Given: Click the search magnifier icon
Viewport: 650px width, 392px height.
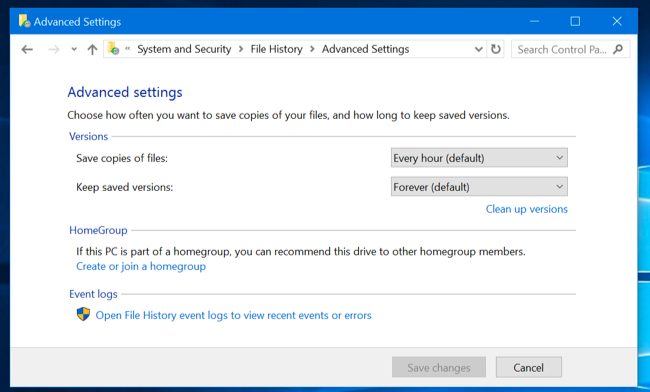Looking at the screenshot, I should point(618,49).
